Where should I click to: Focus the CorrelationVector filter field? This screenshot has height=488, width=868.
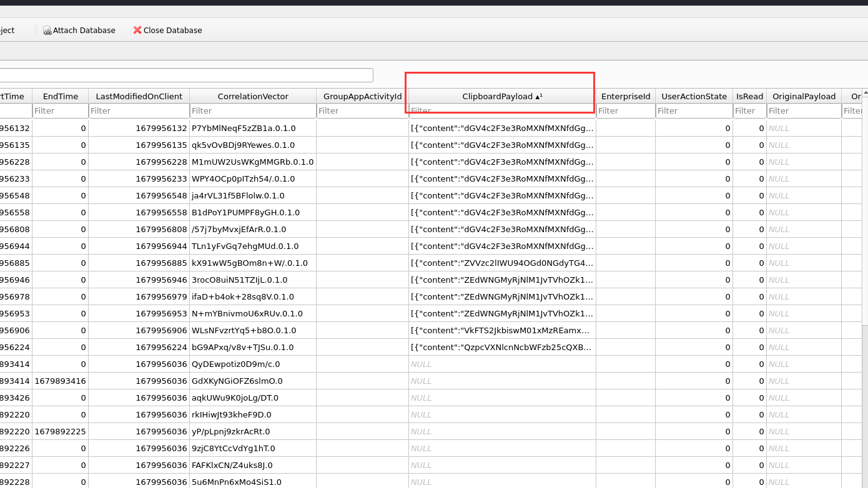point(253,111)
